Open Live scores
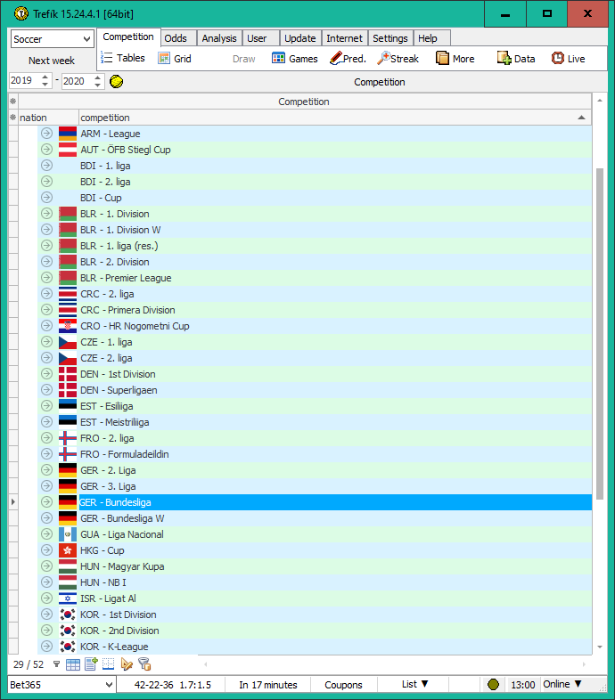Image resolution: width=615 pixels, height=700 pixels. (568, 59)
